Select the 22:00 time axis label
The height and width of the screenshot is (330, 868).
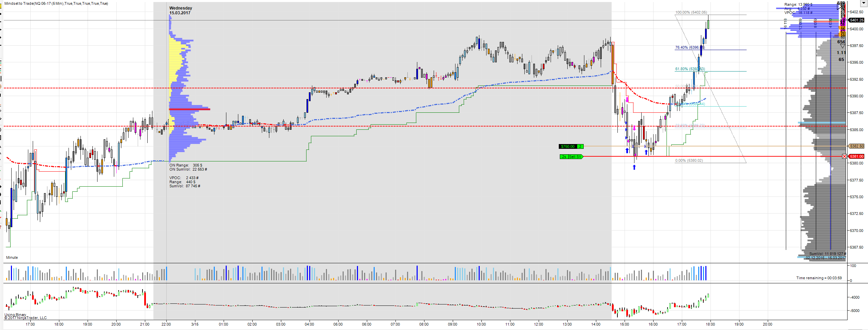click(x=166, y=324)
